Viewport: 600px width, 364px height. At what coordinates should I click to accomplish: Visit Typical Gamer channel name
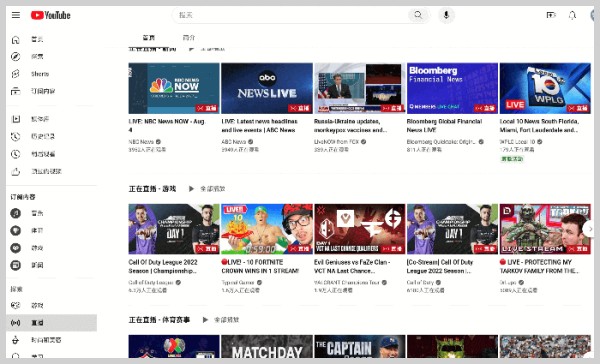[238, 282]
